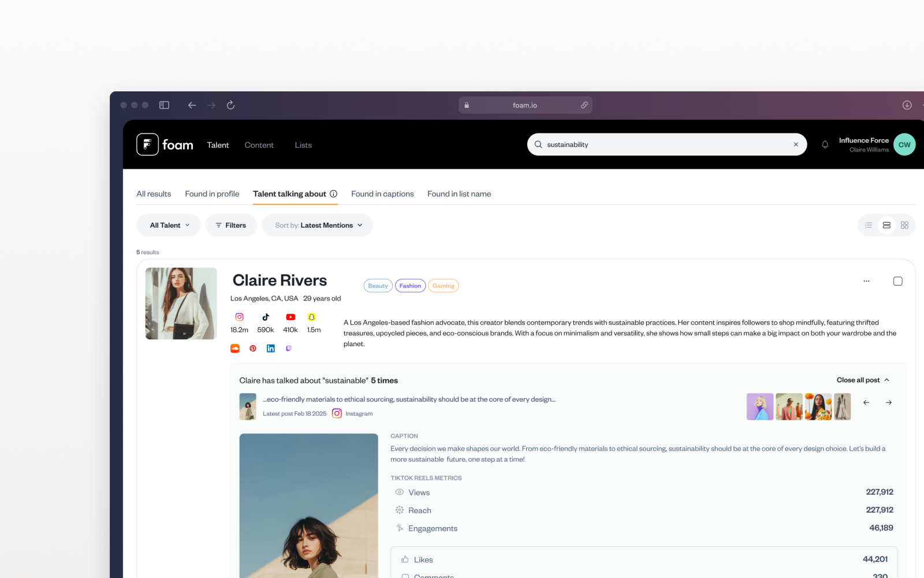Collapse posts with Close all post
The image size is (924, 578).
[863, 380]
